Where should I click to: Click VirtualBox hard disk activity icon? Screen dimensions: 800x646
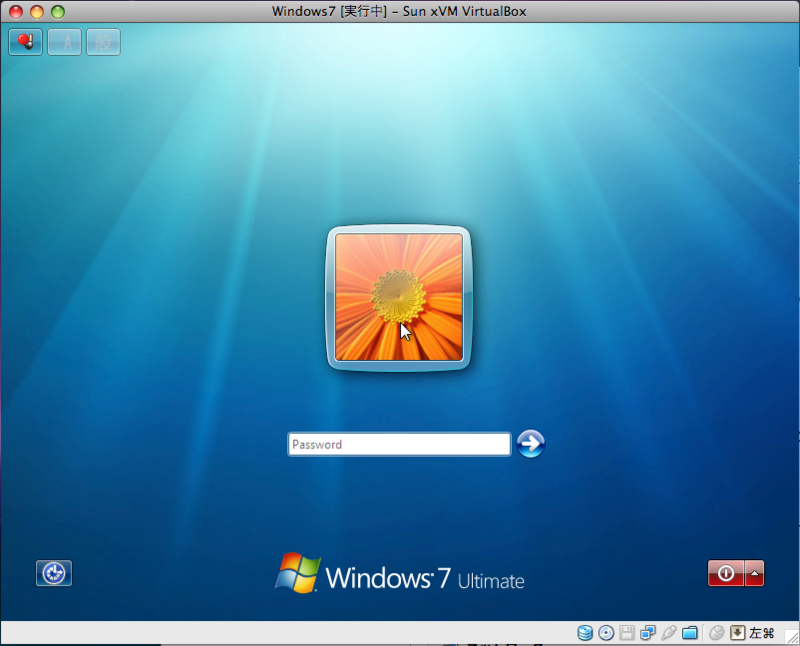585,633
